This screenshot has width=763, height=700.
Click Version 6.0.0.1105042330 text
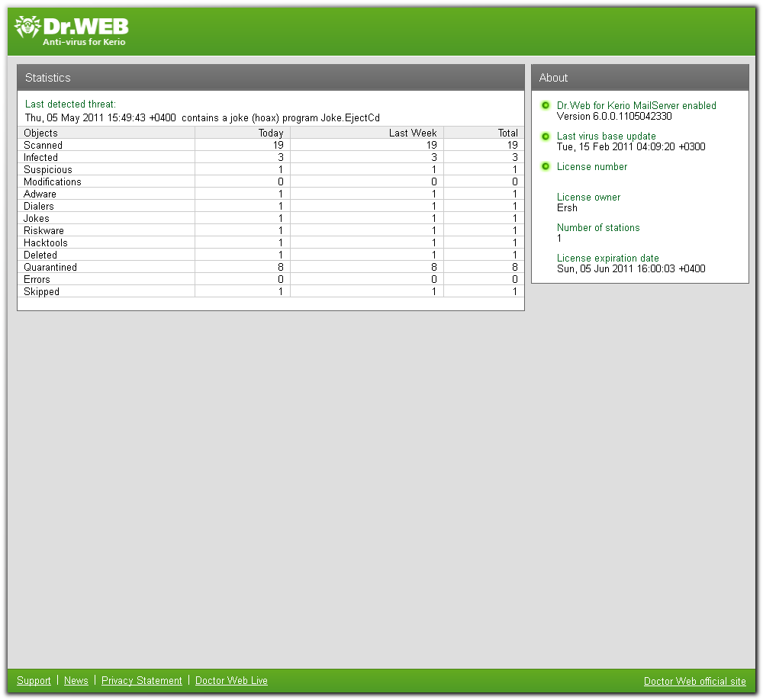(614, 116)
